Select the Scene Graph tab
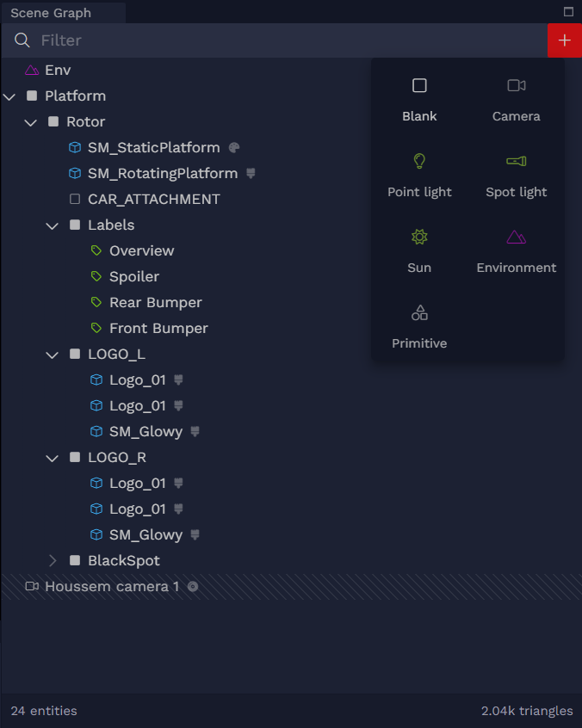The image size is (582, 728). click(x=51, y=13)
